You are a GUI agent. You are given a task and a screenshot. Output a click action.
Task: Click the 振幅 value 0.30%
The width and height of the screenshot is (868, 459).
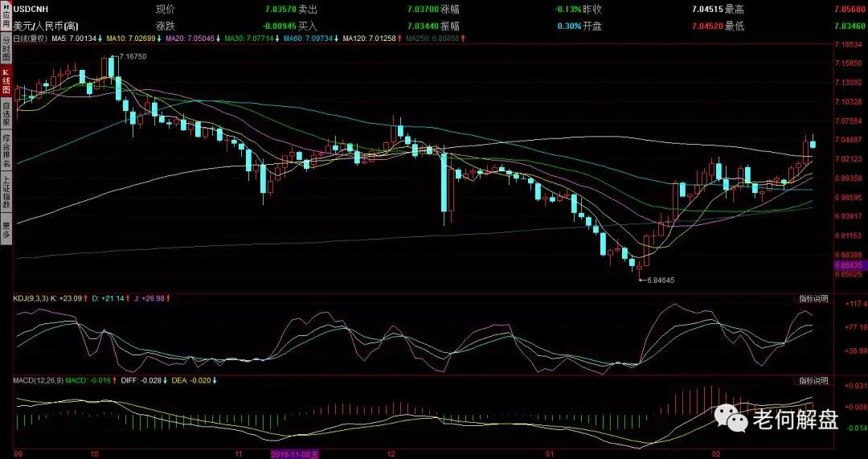point(569,26)
